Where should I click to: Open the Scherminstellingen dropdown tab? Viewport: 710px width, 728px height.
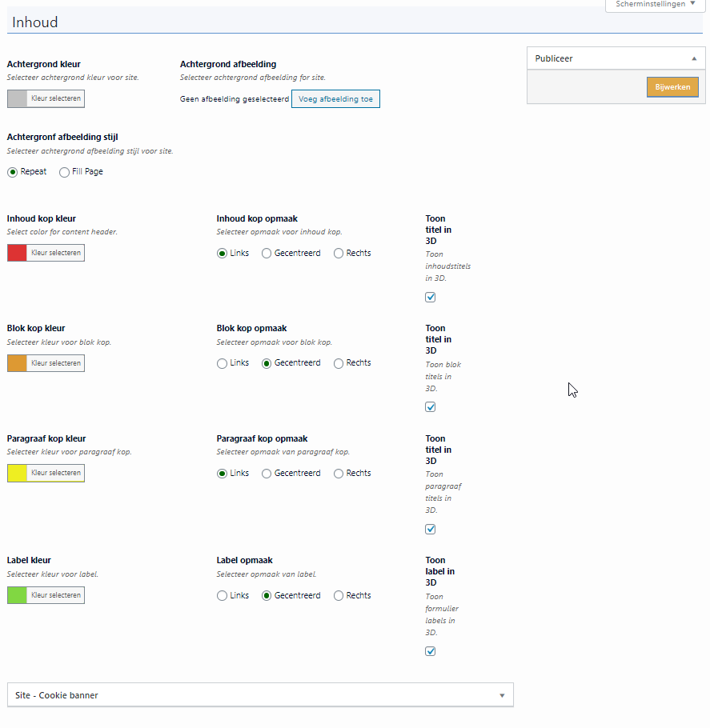(656, 4)
